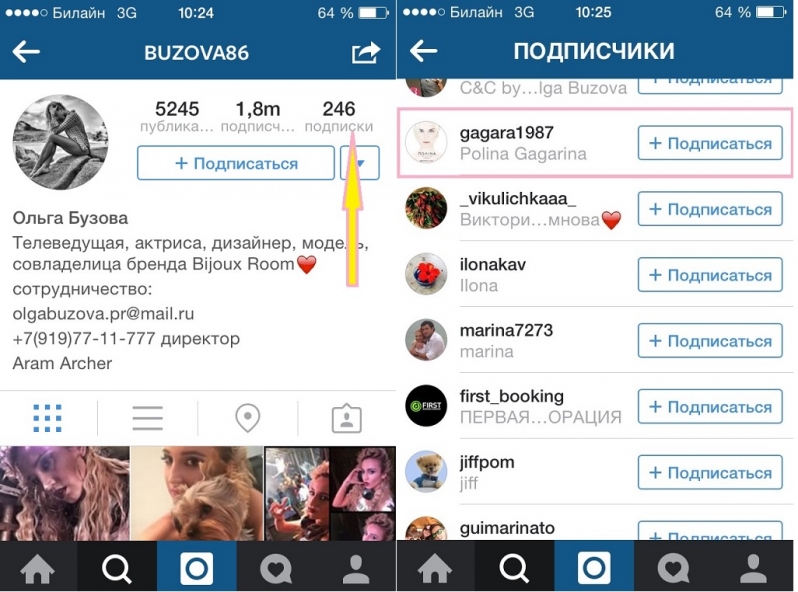Go to home feed in left bottom bar

pos(38,568)
